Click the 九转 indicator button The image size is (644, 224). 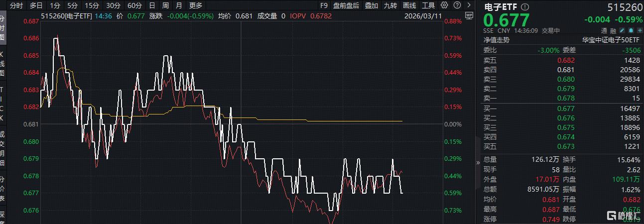tap(390, 5)
